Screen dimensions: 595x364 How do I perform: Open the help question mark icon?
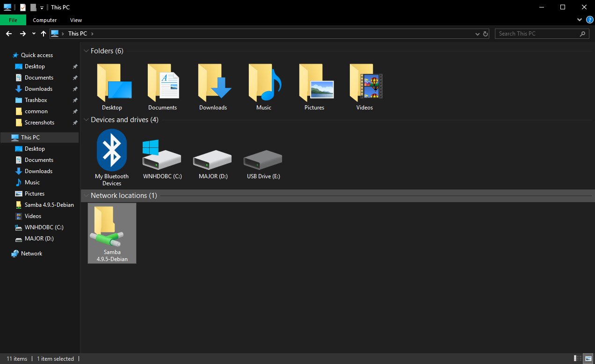(589, 20)
